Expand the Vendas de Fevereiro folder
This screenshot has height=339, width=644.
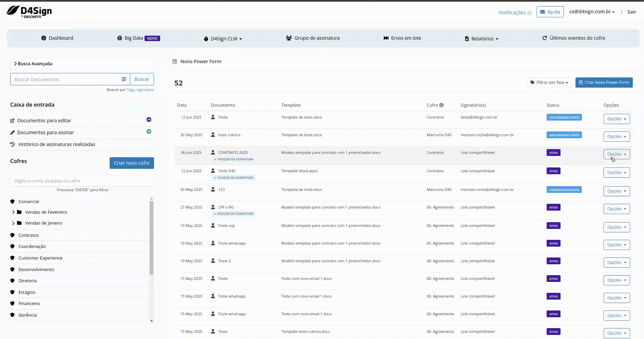tap(13, 212)
